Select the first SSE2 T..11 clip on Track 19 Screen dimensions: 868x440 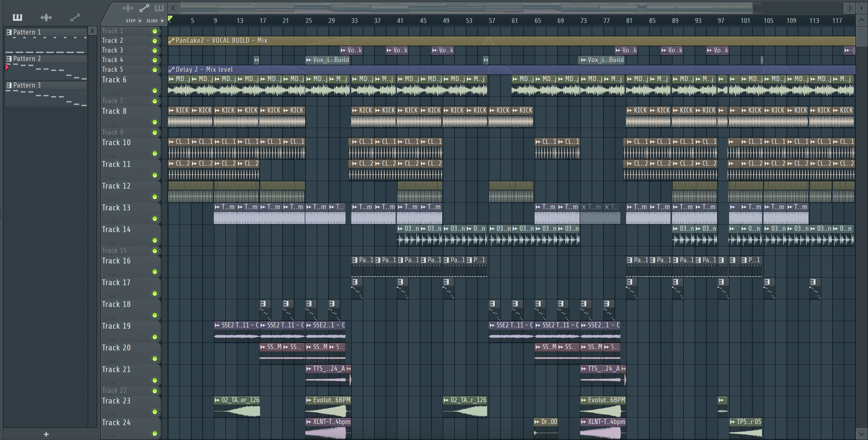236,331
